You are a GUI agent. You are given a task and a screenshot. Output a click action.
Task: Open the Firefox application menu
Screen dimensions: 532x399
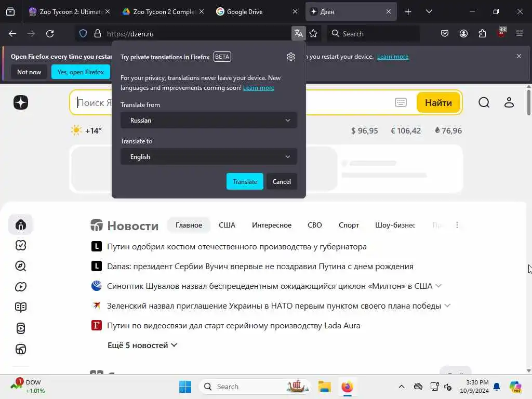(520, 34)
